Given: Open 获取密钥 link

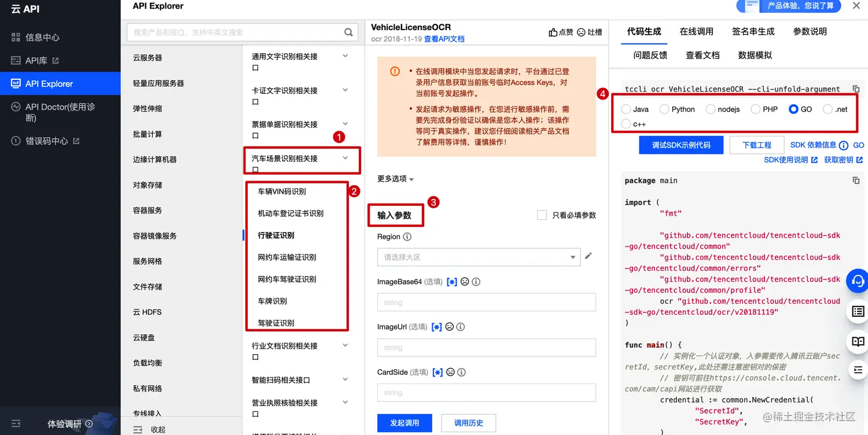Looking at the screenshot, I should point(843,160).
